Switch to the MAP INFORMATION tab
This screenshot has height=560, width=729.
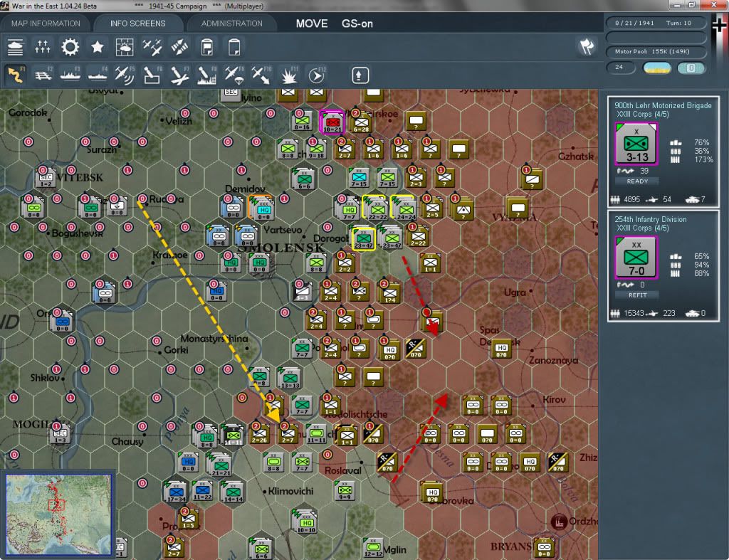[x=46, y=23]
